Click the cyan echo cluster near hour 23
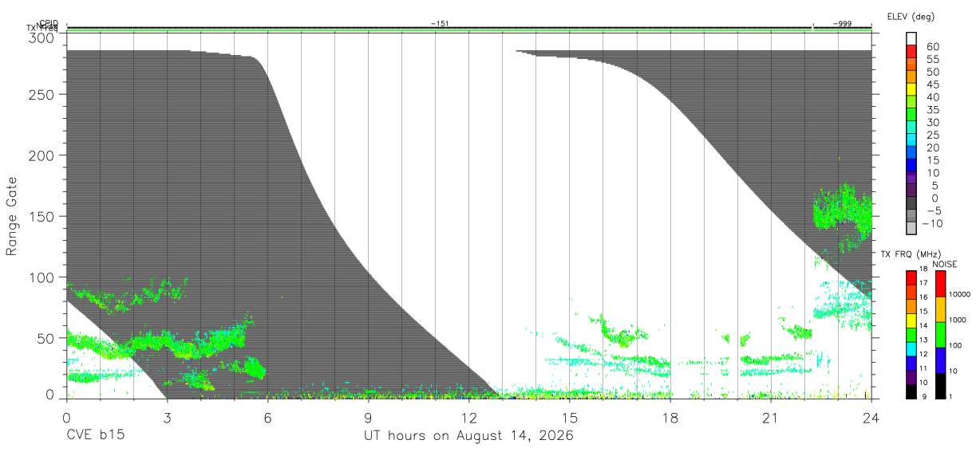980x452 pixels. tap(842, 305)
